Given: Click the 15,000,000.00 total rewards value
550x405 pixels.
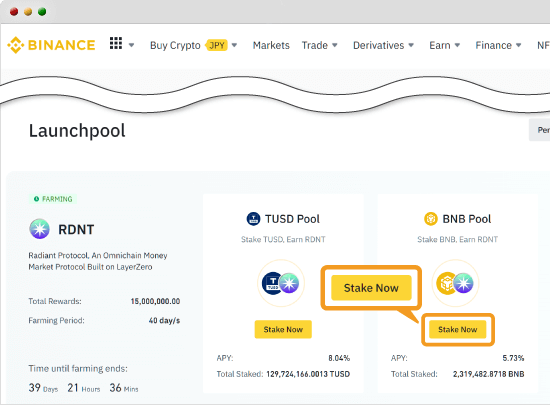Looking at the screenshot, I should (x=155, y=301).
